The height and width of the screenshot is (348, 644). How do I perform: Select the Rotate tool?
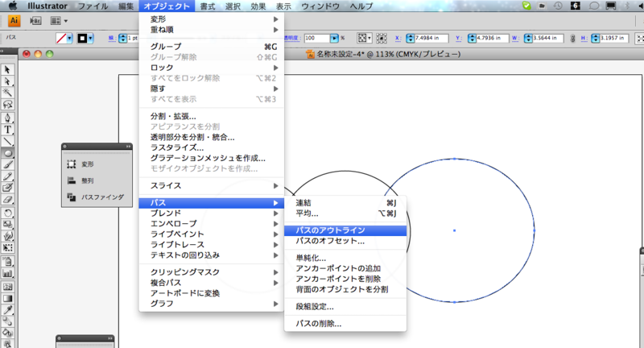(x=7, y=213)
